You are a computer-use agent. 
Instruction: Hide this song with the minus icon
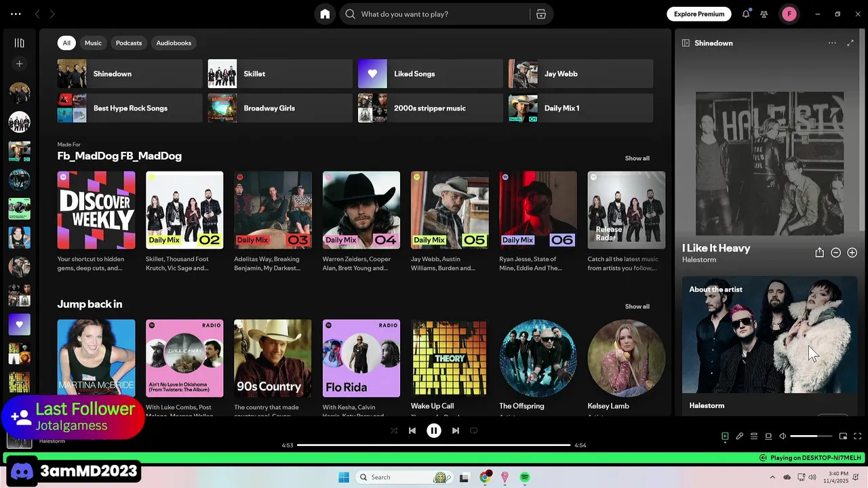coord(835,252)
